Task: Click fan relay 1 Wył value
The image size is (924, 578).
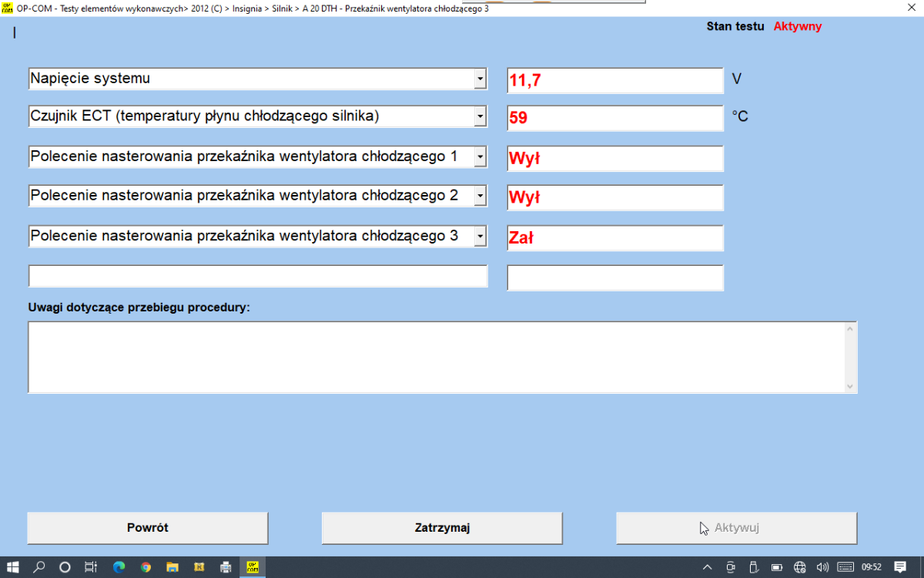Action: point(615,159)
